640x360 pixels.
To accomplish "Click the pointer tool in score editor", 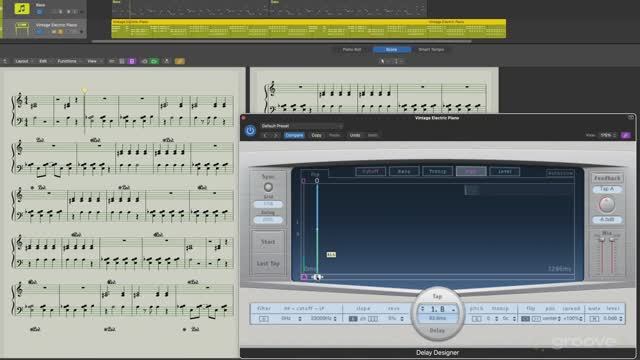I will [x=382, y=61].
